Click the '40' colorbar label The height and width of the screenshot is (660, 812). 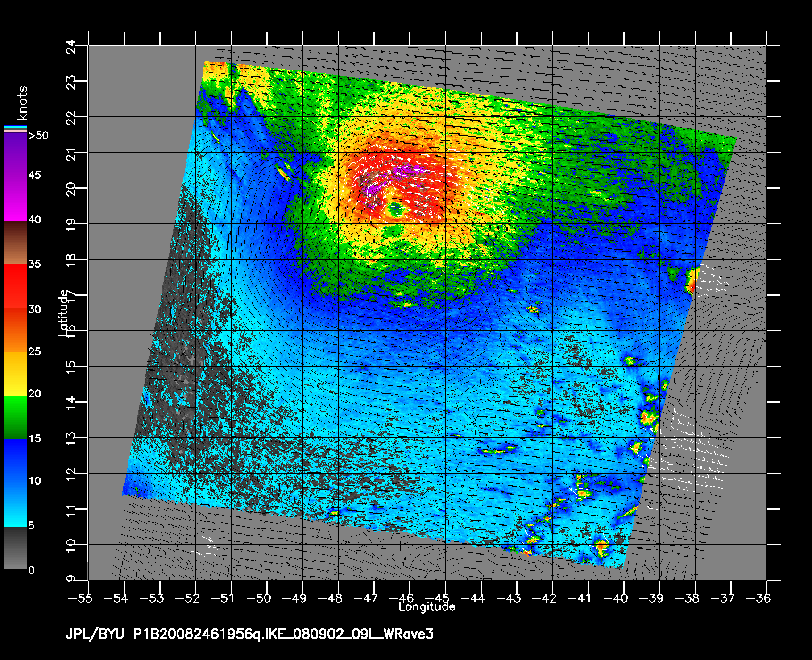click(34, 219)
